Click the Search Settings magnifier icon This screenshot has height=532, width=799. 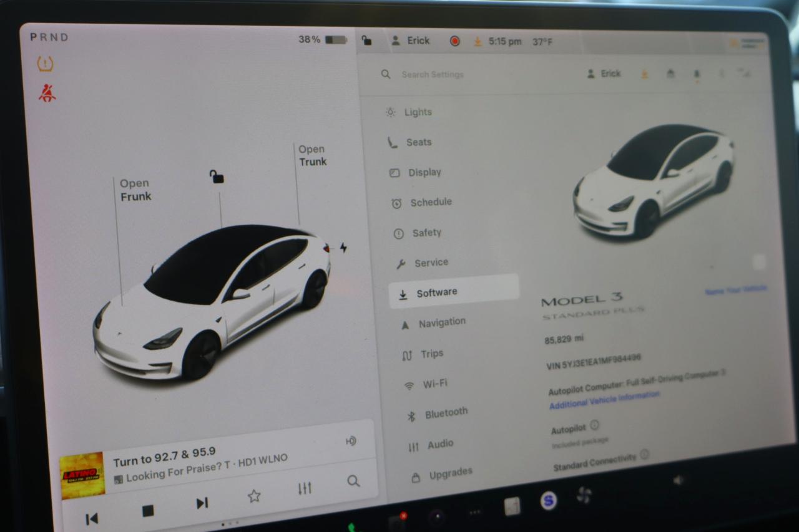385,74
